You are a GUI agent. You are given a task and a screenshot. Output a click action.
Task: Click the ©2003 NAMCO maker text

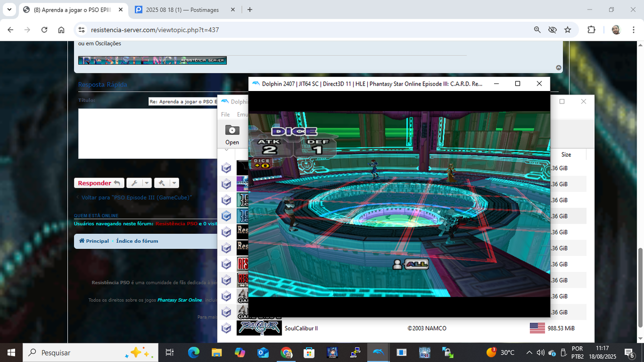427,328
